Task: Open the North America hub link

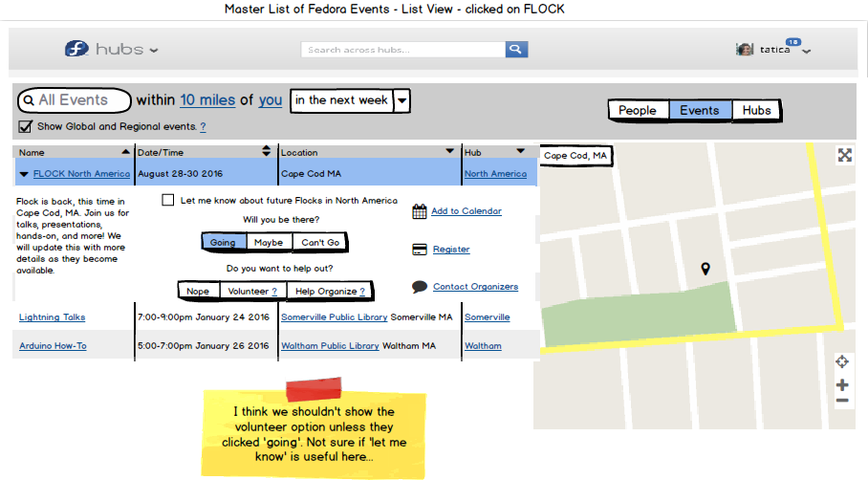Action: click(x=495, y=174)
